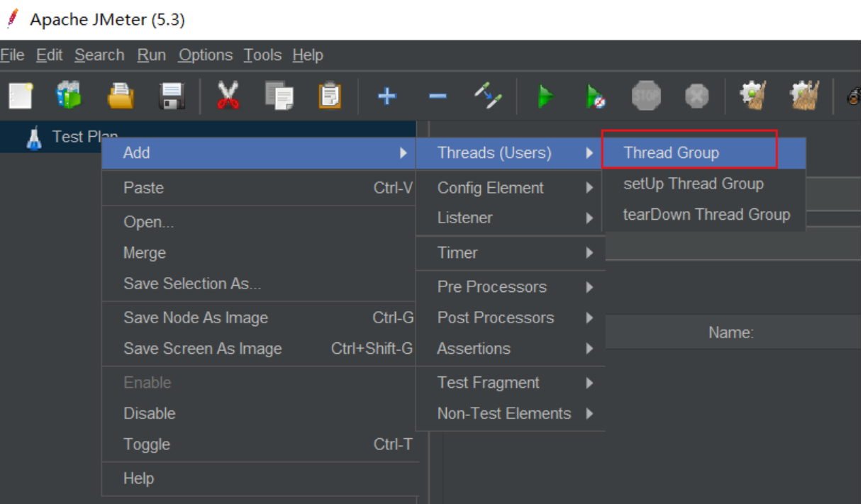Expand the Listener submenu

(x=510, y=218)
